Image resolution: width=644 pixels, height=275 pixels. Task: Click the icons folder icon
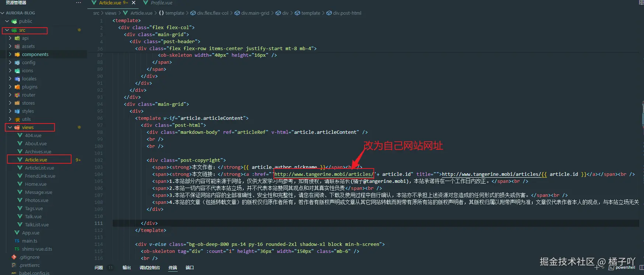coord(17,70)
